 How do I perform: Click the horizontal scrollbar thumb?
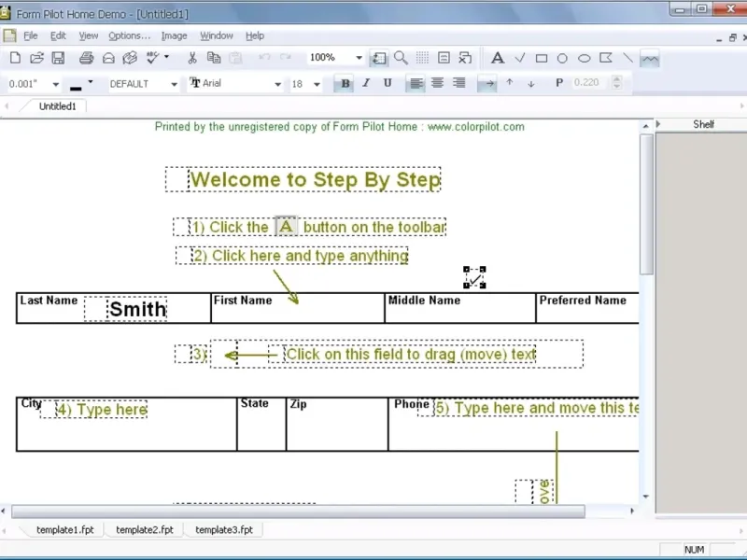pyautogui.click(x=298, y=511)
